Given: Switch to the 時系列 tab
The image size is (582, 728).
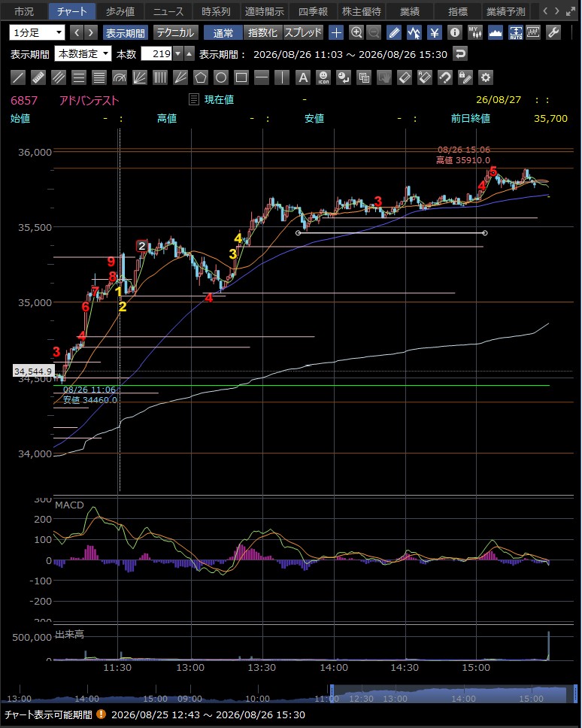Looking at the screenshot, I should (217, 11).
